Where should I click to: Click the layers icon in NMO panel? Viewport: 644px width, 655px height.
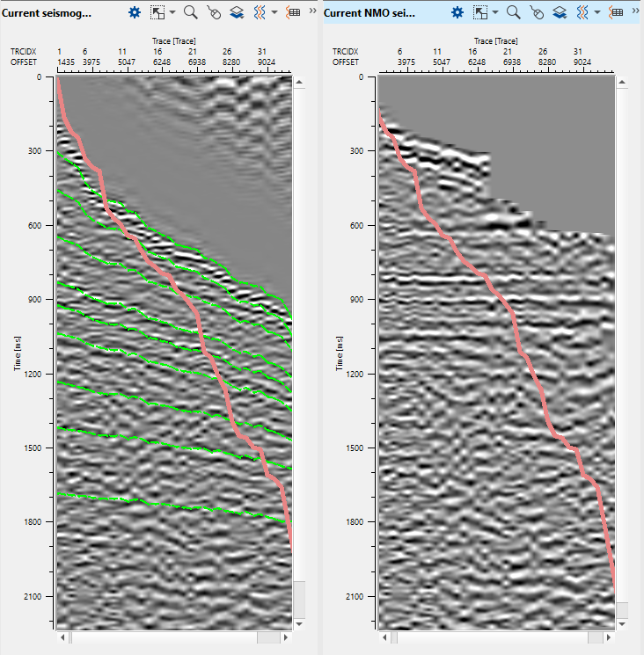coord(560,12)
